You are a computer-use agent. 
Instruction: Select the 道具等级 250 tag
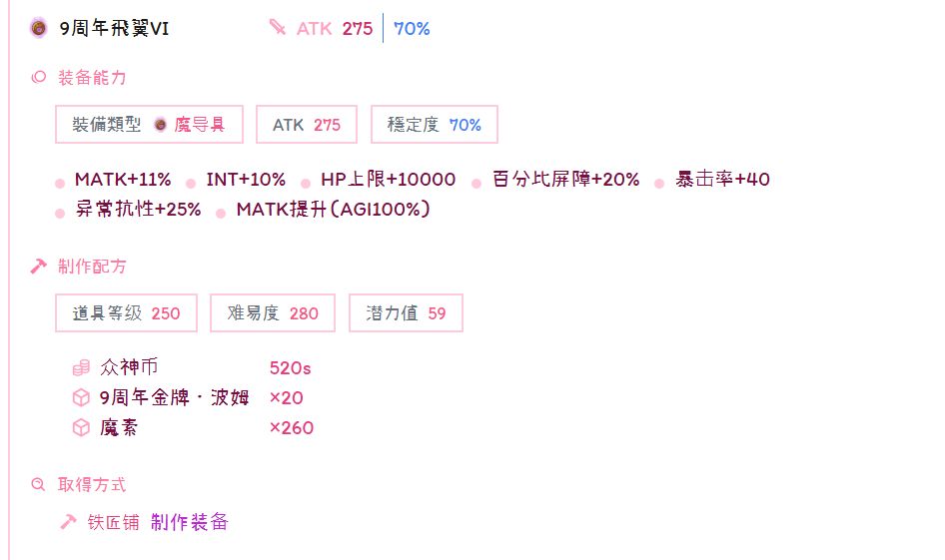[x=126, y=313]
